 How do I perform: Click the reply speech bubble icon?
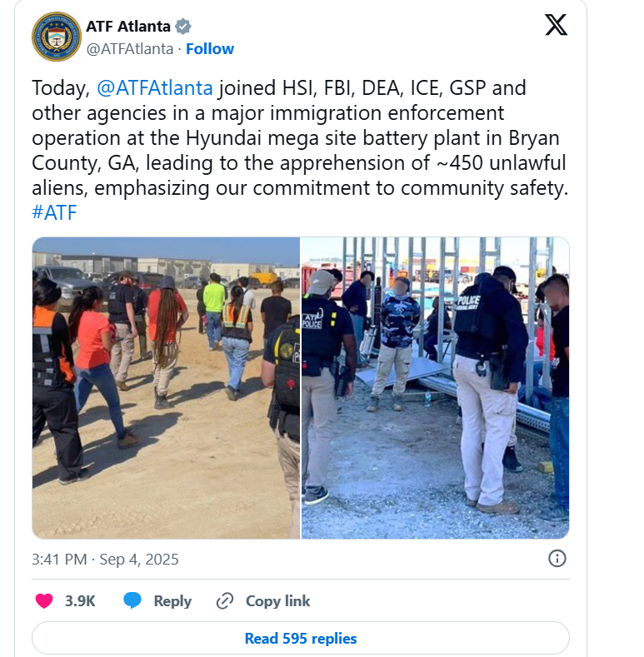(x=132, y=601)
